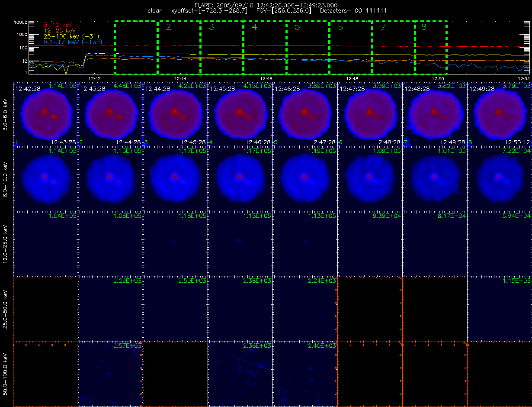Viewport: 532px width, 407px height.
Task: Click the '12.0-25.0 keV' row label
Action: [5, 244]
